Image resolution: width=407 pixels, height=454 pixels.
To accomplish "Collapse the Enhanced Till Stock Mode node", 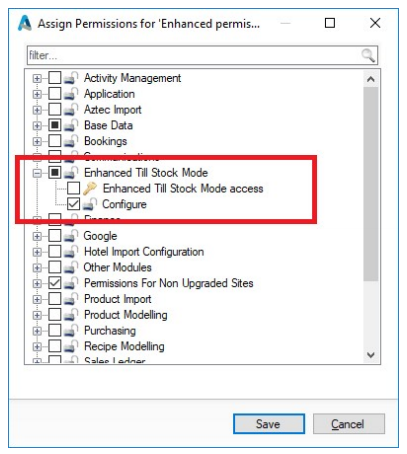I will click(x=37, y=173).
